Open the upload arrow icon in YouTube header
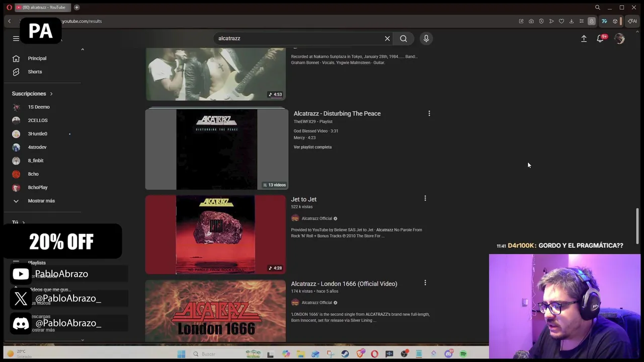644x362 pixels. (584, 39)
